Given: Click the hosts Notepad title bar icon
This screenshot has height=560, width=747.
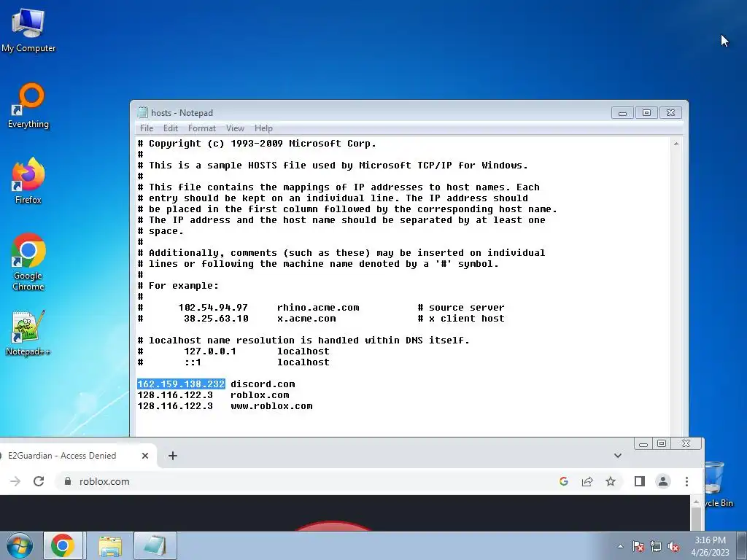Looking at the screenshot, I should [x=142, y=113].
